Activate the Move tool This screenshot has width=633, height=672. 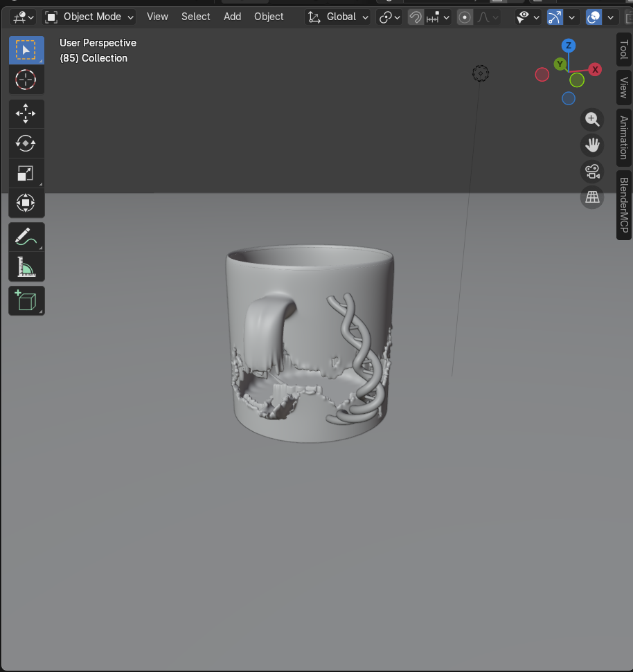pos(26,113)
